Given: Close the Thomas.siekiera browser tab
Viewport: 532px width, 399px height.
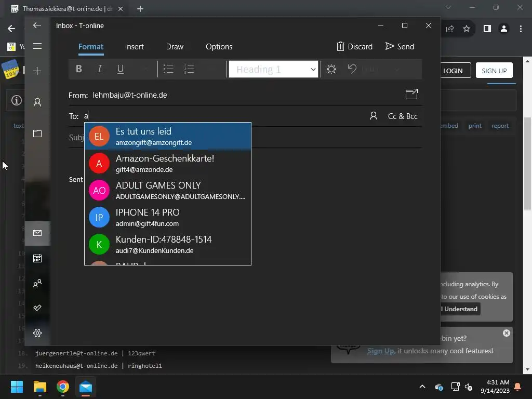Looking at the screenshot, I should (x=121, y=9).
